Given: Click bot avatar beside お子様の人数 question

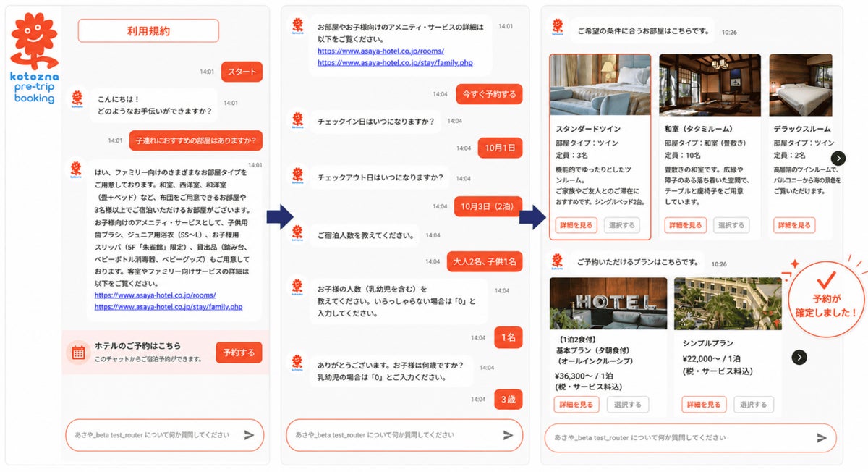Looking at the screenshot, I should coord(296,288).
